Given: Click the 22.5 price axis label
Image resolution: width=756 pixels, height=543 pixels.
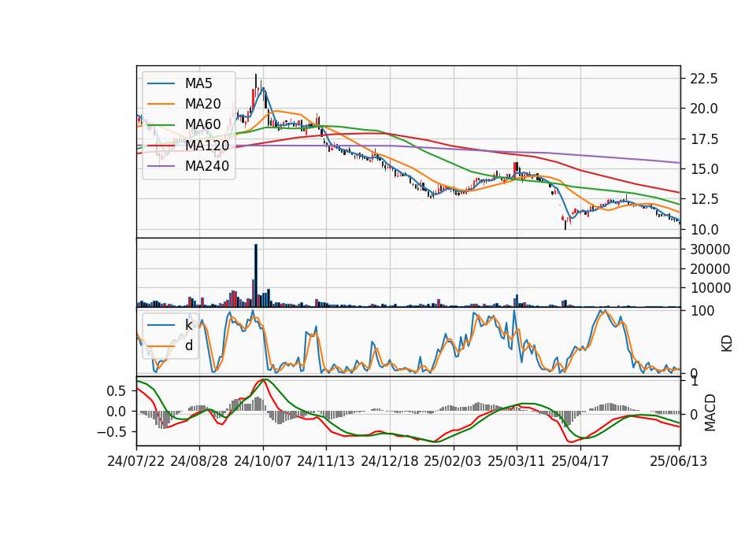Looking at the screenshot, I should tap(704, 79).
